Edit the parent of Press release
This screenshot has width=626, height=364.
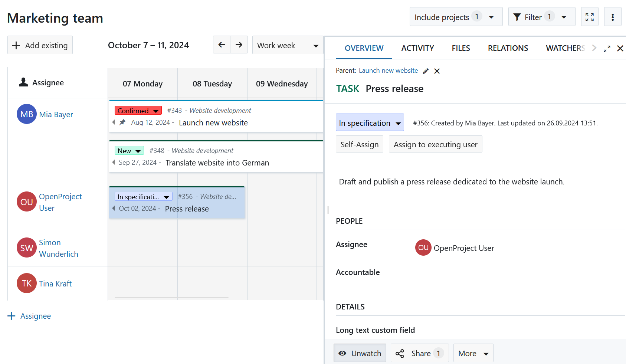pos(425,70)
